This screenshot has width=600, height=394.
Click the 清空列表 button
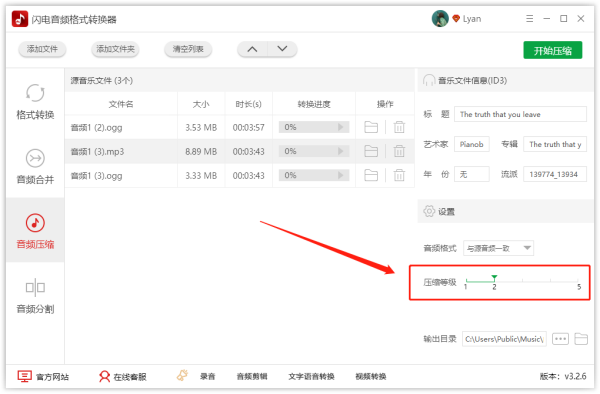[188, 49]
